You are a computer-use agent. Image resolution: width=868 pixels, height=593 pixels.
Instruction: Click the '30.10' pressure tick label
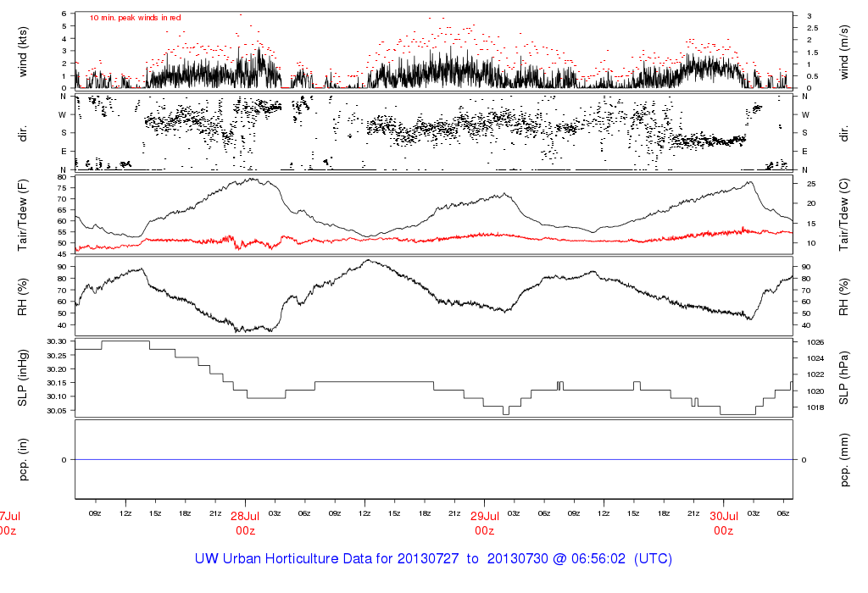point(57,396)
